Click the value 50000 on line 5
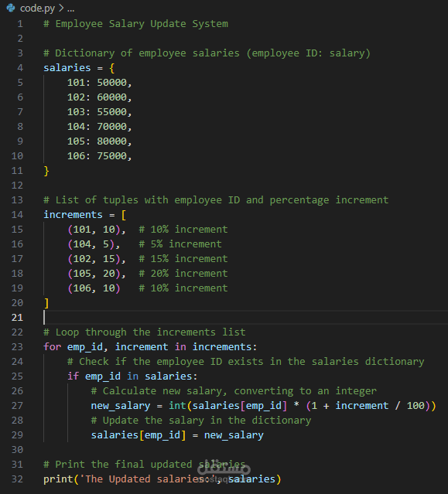Screen dimensions: 448x494 click(111, 83)
